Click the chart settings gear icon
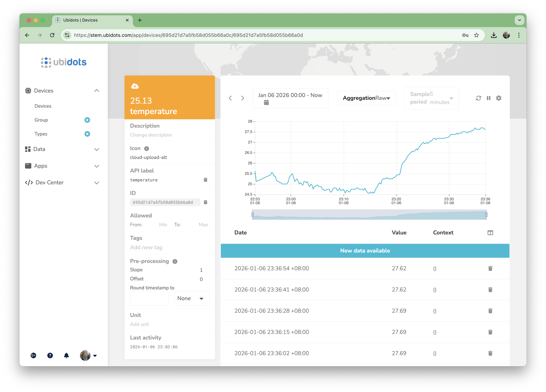 click(499, 98)
